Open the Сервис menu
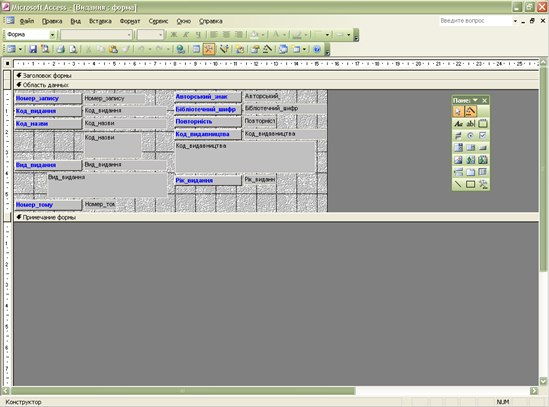This screenshot has width=549, height=407. (x=158, y=21)
